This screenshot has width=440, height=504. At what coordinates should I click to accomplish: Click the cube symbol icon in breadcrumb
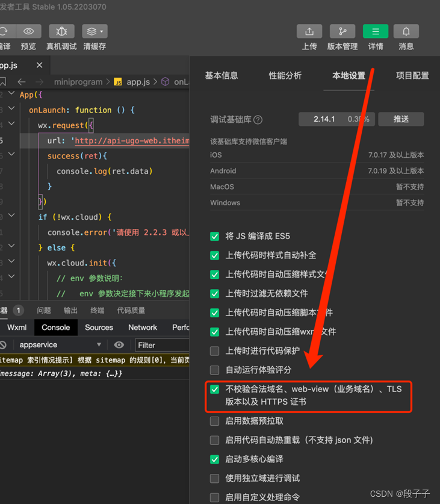click(x=165, y=82)
